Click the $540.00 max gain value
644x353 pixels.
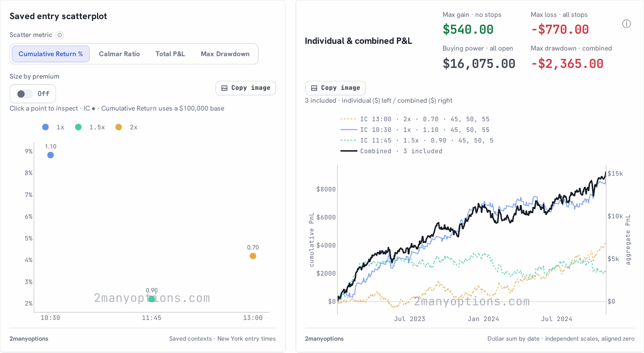pyautogui.click(x=468, y=29)
